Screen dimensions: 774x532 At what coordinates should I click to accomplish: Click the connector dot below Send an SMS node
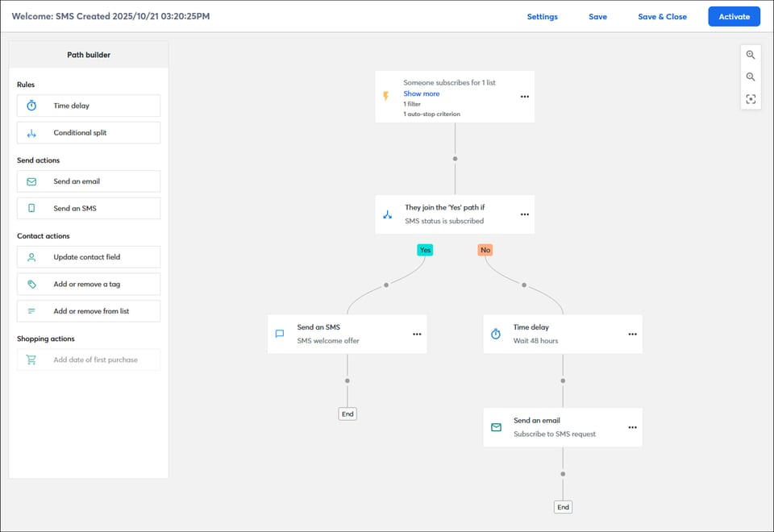coord(347,381)
